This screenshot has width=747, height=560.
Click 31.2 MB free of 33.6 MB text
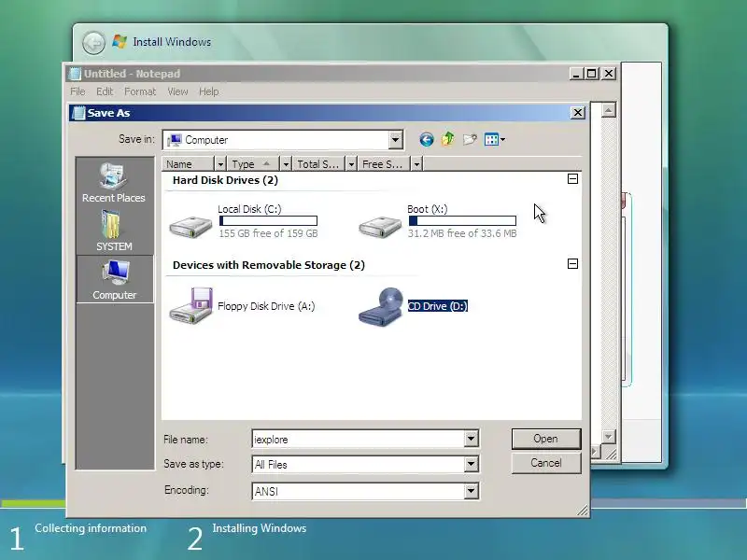462,233
